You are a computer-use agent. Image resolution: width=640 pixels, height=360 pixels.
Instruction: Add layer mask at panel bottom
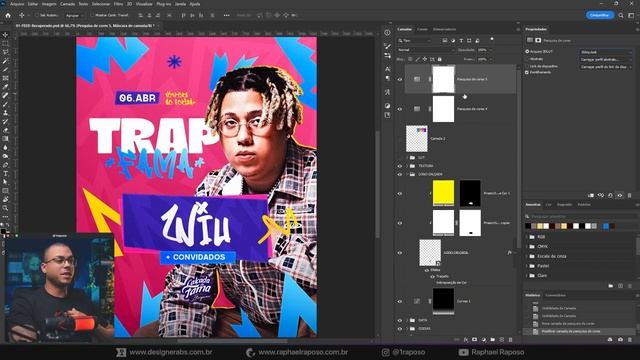475,340
